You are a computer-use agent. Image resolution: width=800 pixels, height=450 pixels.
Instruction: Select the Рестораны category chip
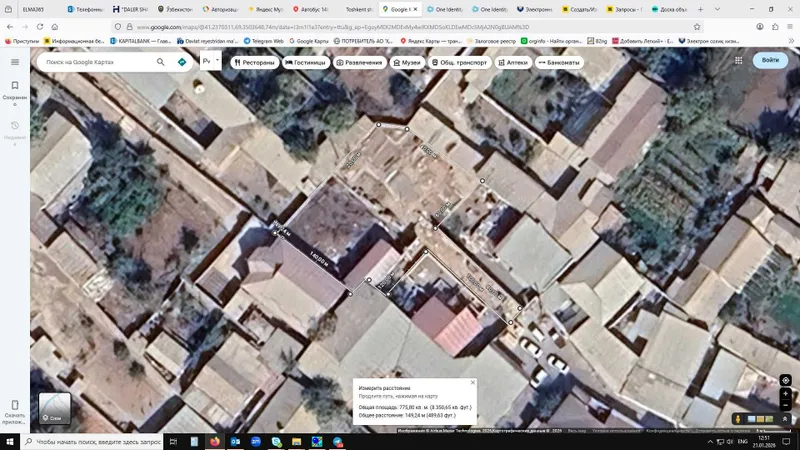pyautogui.click(x=255, y=62)
